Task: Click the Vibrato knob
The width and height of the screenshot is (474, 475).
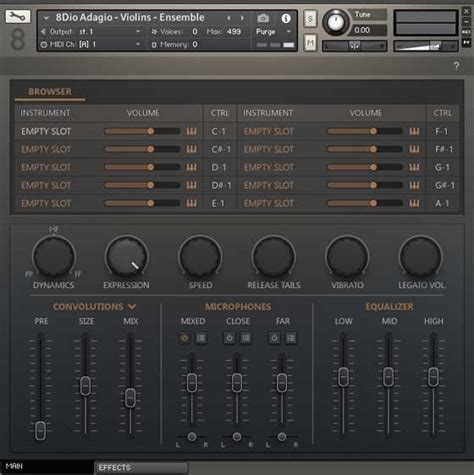Action: pos(347,257)
